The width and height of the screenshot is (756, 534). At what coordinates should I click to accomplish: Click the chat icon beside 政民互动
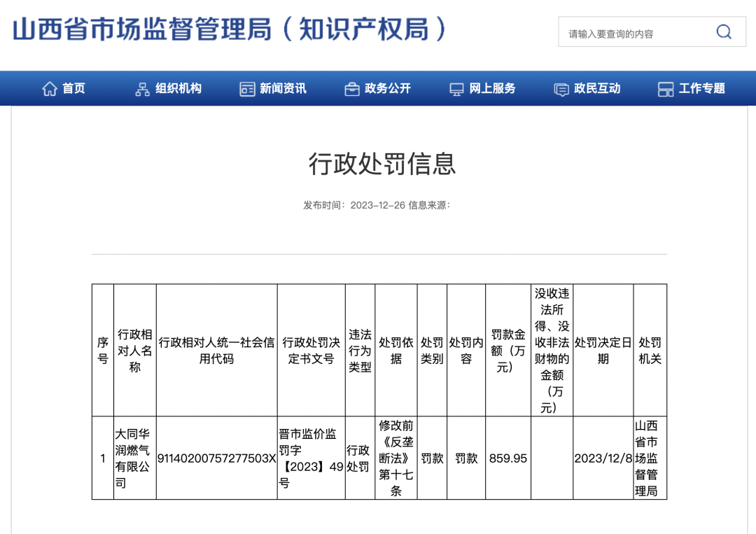pos(561,90)
